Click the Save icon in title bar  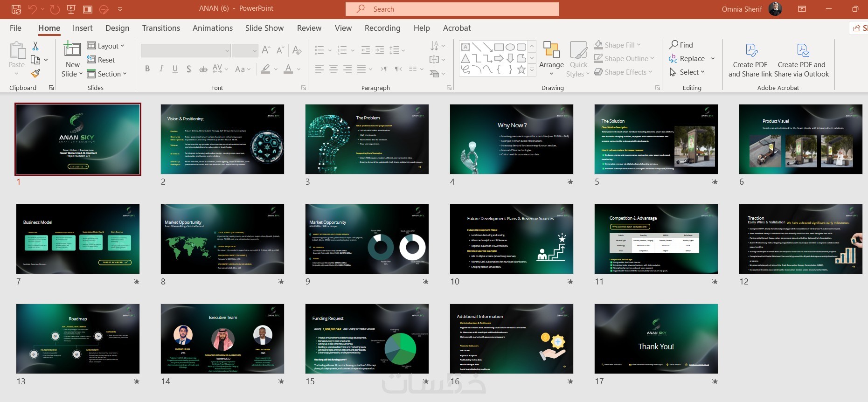click(16, 9)
